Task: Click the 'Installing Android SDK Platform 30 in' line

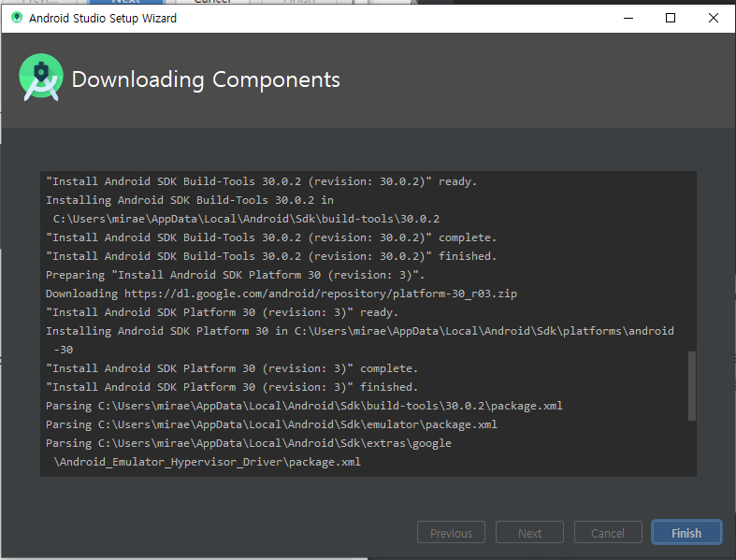Action: (359, 331)
